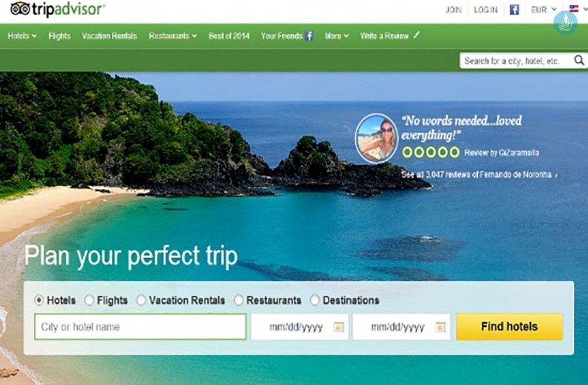This screenshot has height=385, width=588.
Task: Open the More dropdown in navigation
Action: coord(337,36)
